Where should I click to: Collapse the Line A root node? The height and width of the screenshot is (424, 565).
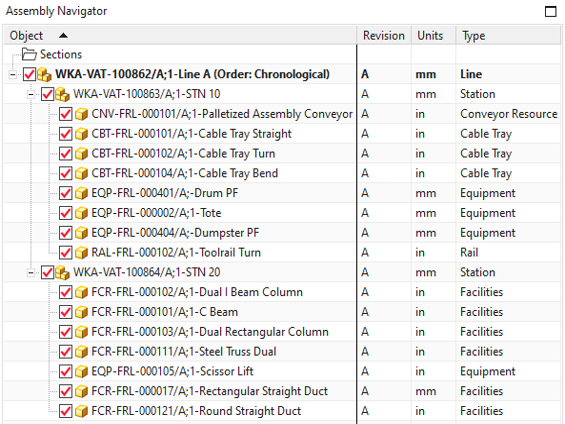point(13,75)
